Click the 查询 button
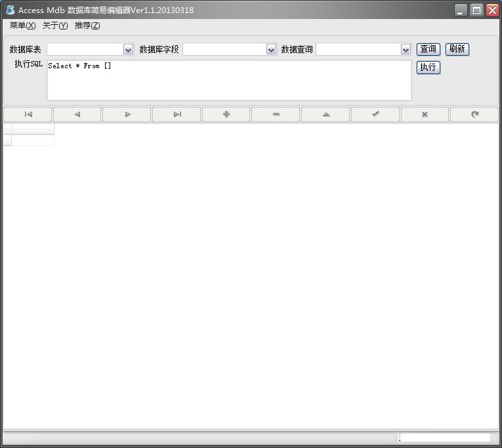This screenshot has height=448, width=502. click(x=429, y=49)
